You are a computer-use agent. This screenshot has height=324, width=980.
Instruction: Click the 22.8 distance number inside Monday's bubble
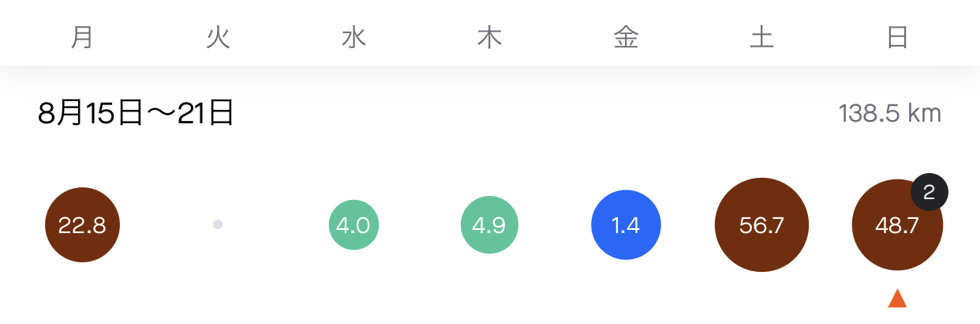click(82, 225)
